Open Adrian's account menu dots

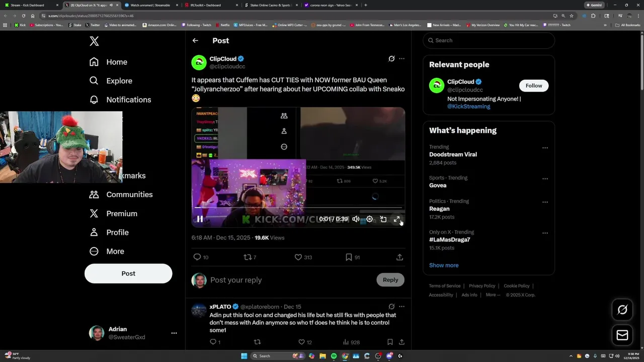[174, 333]
